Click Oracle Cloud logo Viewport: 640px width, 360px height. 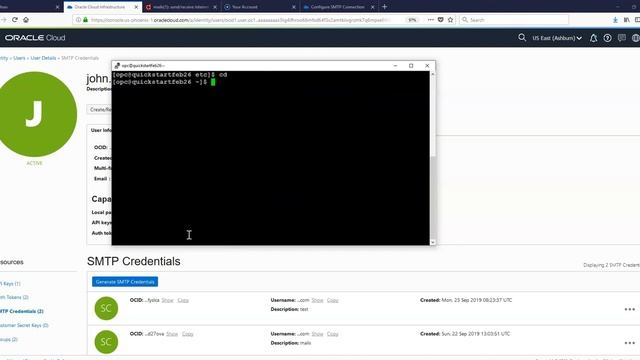(x=35, y=38)
